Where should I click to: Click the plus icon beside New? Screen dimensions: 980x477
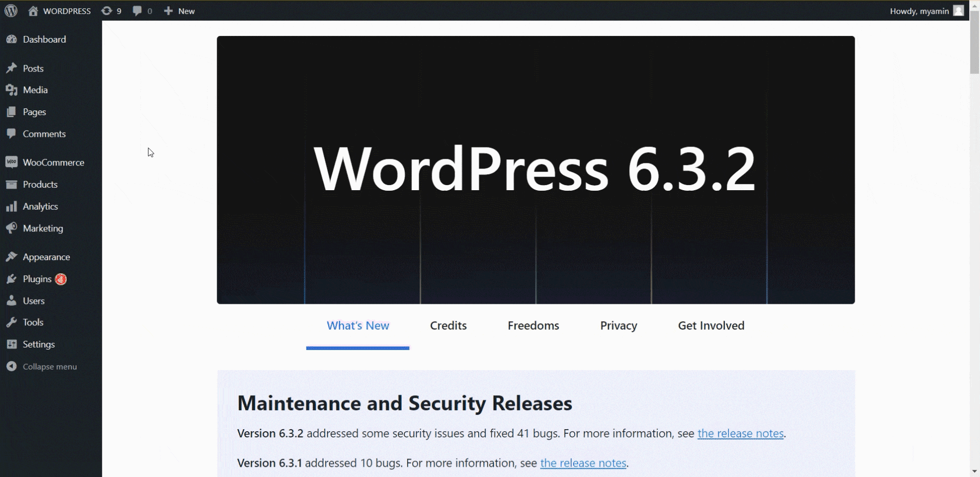168,11
